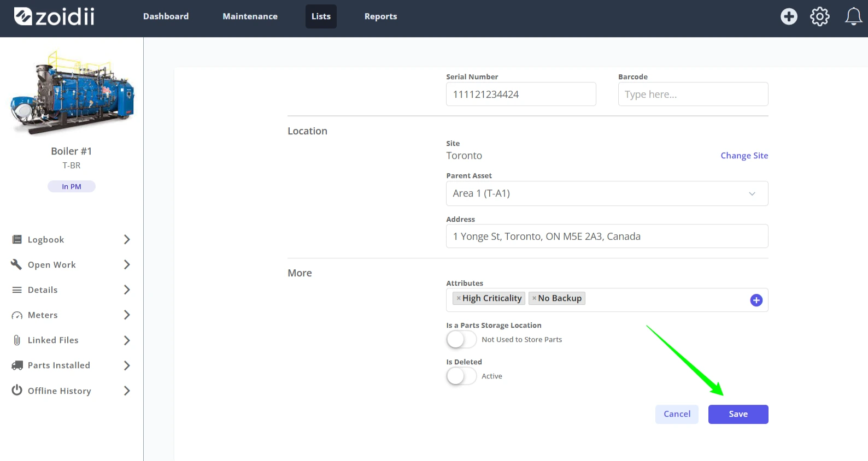Click the Cancel button
Image resolution: width=868 pixels, height=461 pixels.
[x=677, y=414]
